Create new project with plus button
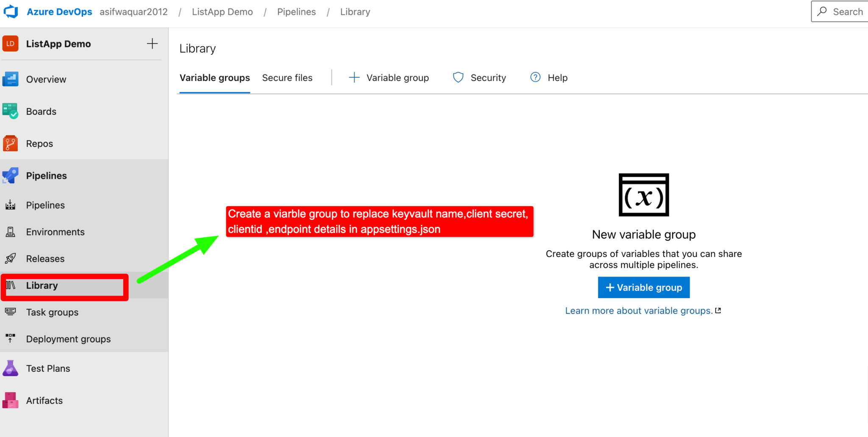The width and height of the screenshot is (868, 437). (152, 43)
